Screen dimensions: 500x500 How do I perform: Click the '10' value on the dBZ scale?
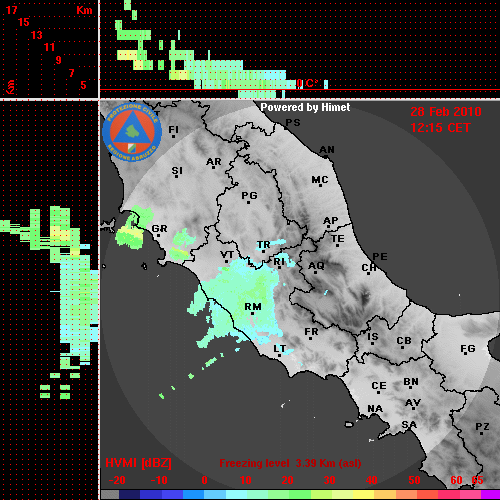point(246,480)
